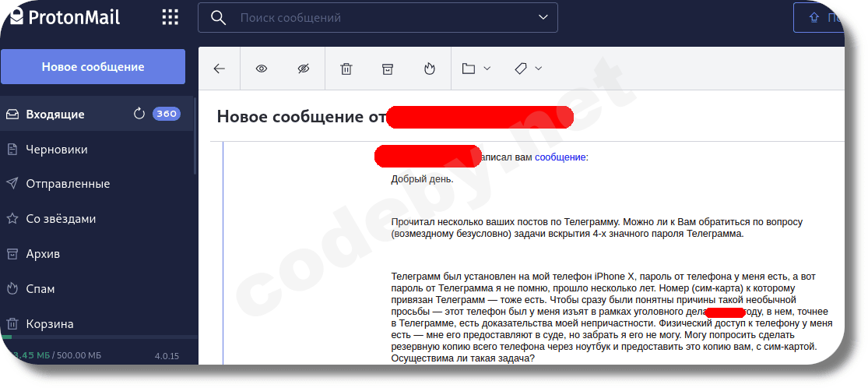The width and height of the screenshot is (868, 388).
Task: Click the Входящие inbox tray icon
Action: tap(12, 115)
